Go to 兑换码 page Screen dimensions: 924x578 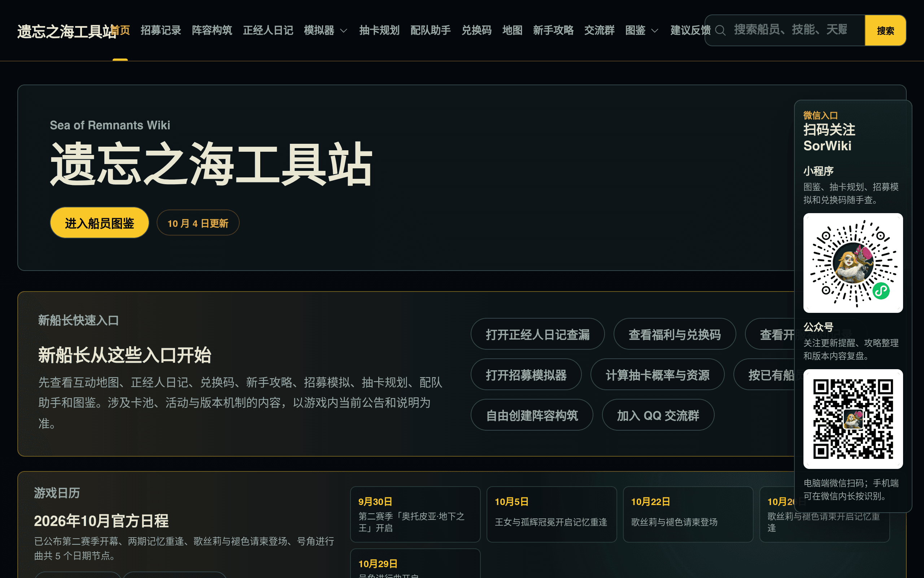coord(476,30)
